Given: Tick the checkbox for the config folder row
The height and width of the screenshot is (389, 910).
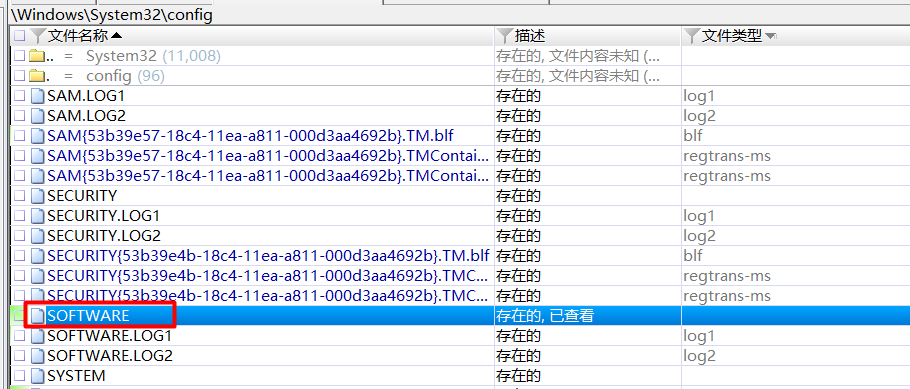Looking at the screenshot, I should 20,75.
